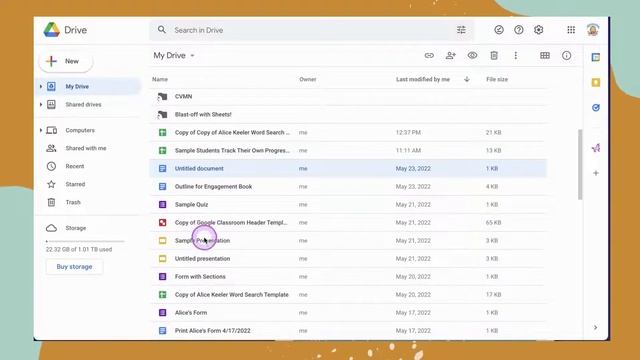The width and height of the screenshot is (640, 360).
Task: Reverse sort direction arrow in header
Action: pyautogui.click(x=467, y=79)
